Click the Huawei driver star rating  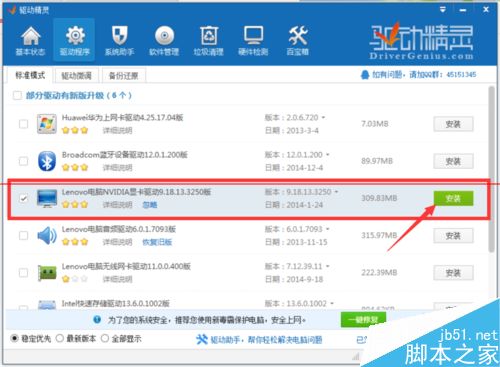[x=75, y=130]
